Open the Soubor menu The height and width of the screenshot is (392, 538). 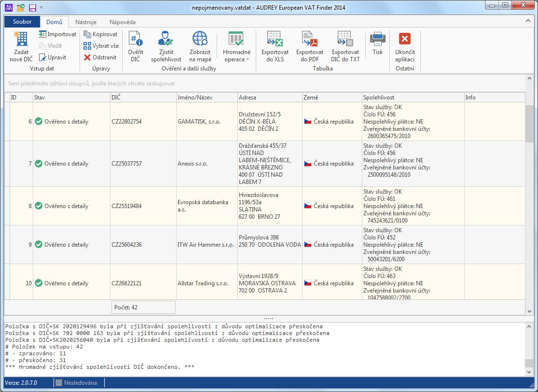click(22, 22)
